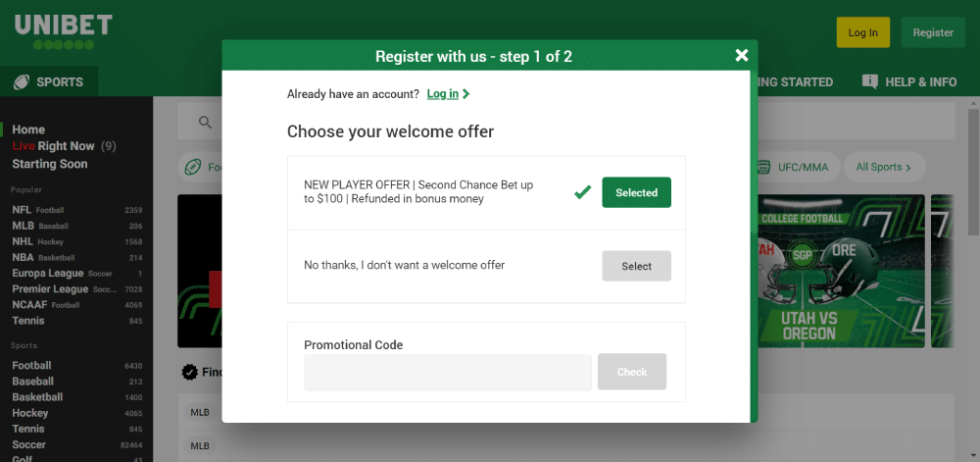Viewport: 980px width, 462px height.
Task: Click the Check promo code button
Action: click(632, 372)
